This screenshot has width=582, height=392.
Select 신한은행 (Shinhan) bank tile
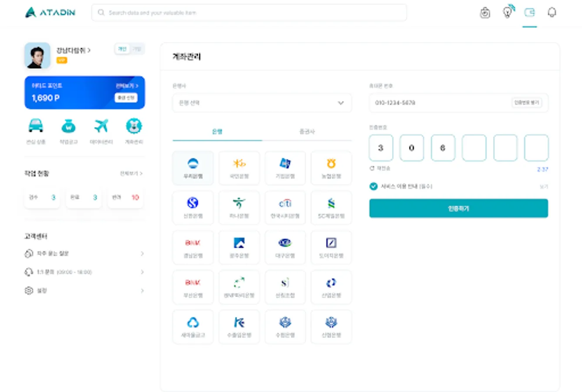click(x=193, y=207)
